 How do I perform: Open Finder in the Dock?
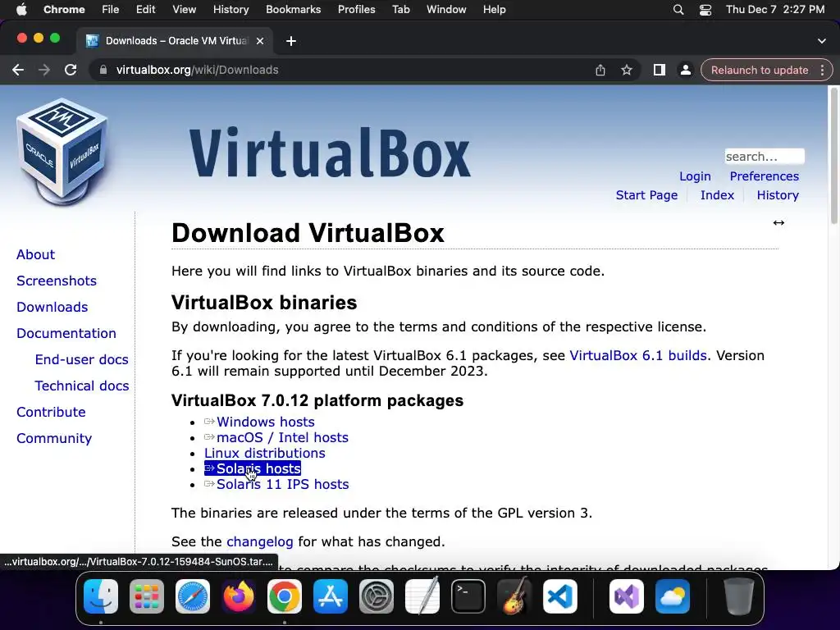101,596
